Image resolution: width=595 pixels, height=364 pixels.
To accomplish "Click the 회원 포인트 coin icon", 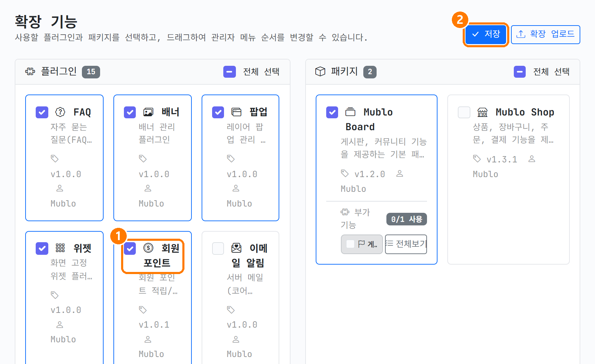I will tap(148, 248).
